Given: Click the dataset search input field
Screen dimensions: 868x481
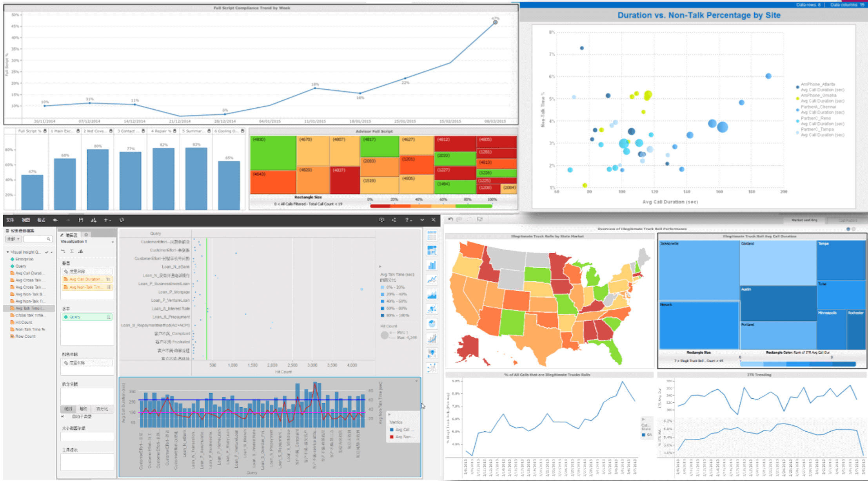Looking at the screenshot, I should tap(38, 239).
